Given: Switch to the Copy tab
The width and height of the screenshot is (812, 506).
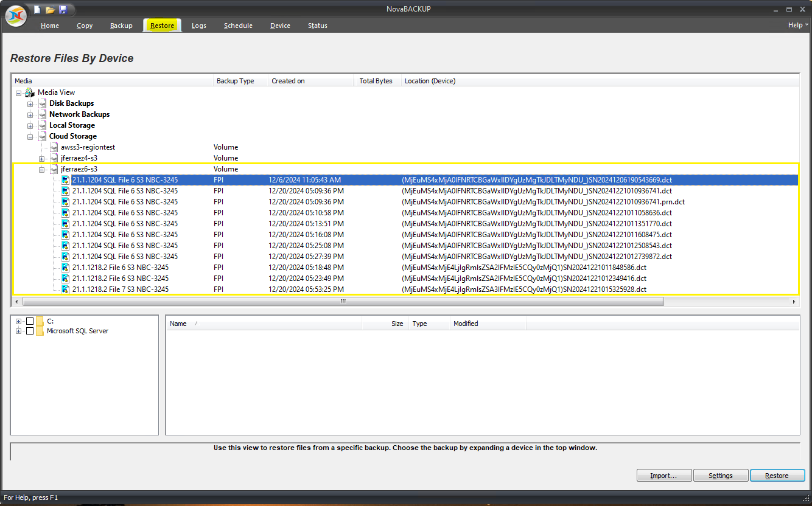Looking at the screenshot, I should tap(85, 26).
